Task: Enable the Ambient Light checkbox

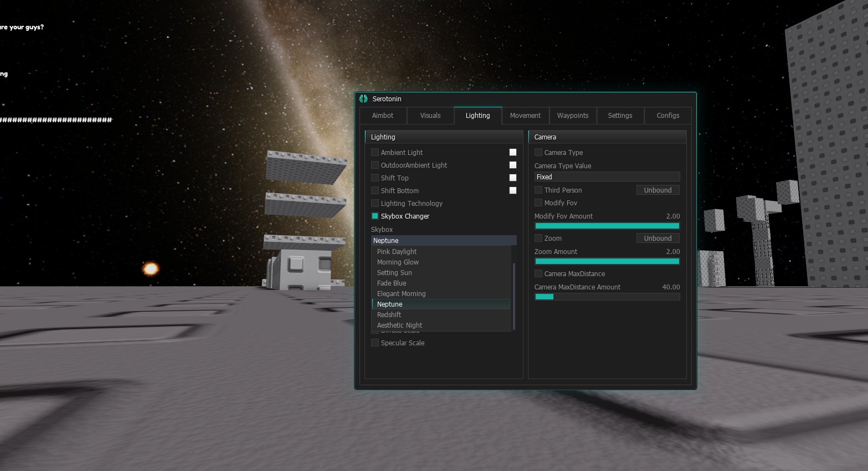Action: click(375, 152)
